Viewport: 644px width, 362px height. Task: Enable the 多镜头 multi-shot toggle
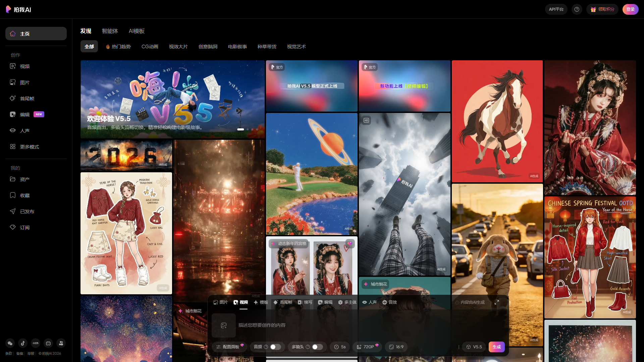coord(317,347)
